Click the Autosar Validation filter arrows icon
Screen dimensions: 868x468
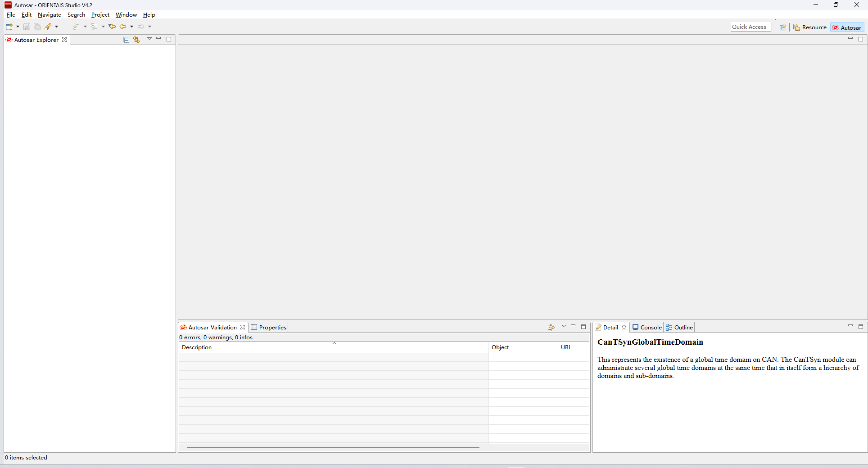[x=551, y=327]
